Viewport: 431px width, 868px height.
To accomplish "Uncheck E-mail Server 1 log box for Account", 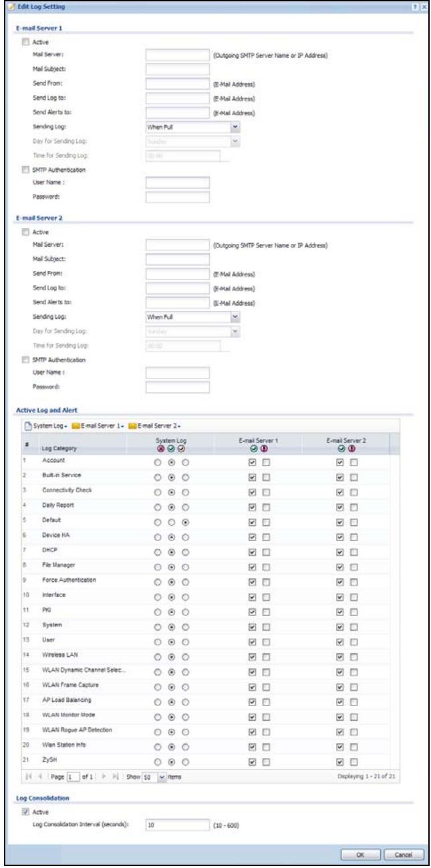I will [x=251, y=463].
